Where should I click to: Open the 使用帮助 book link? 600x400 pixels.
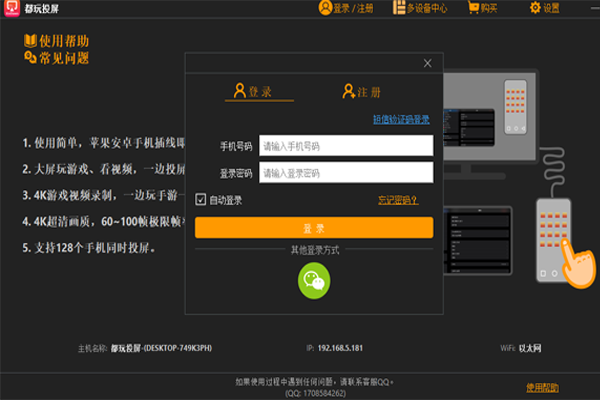tap(56, 41)
